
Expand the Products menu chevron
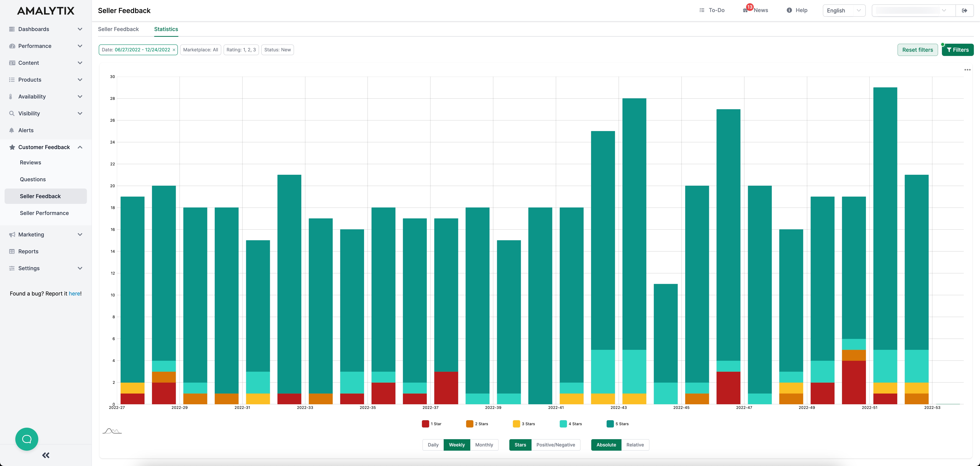click(80, 80)
